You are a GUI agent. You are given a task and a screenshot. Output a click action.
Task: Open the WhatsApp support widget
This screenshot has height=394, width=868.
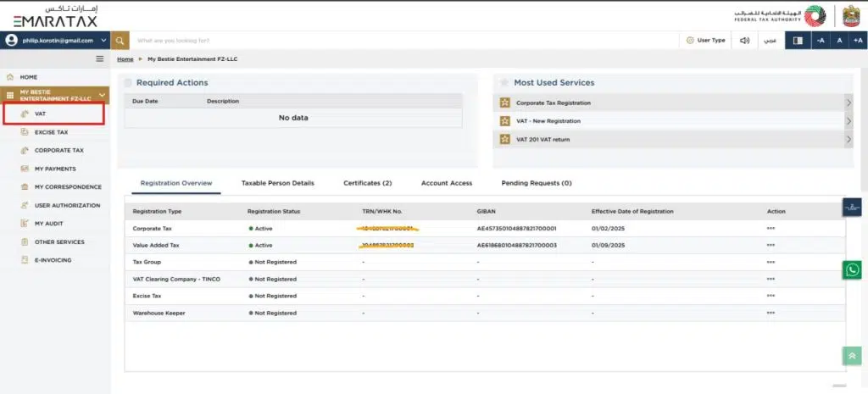[x=853, y=269]
